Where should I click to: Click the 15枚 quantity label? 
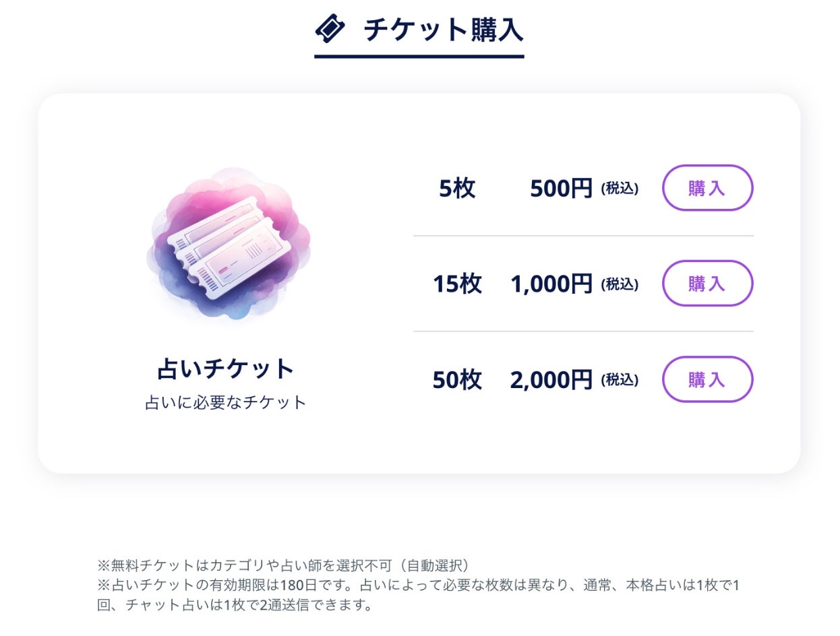(x=457, y=284)
